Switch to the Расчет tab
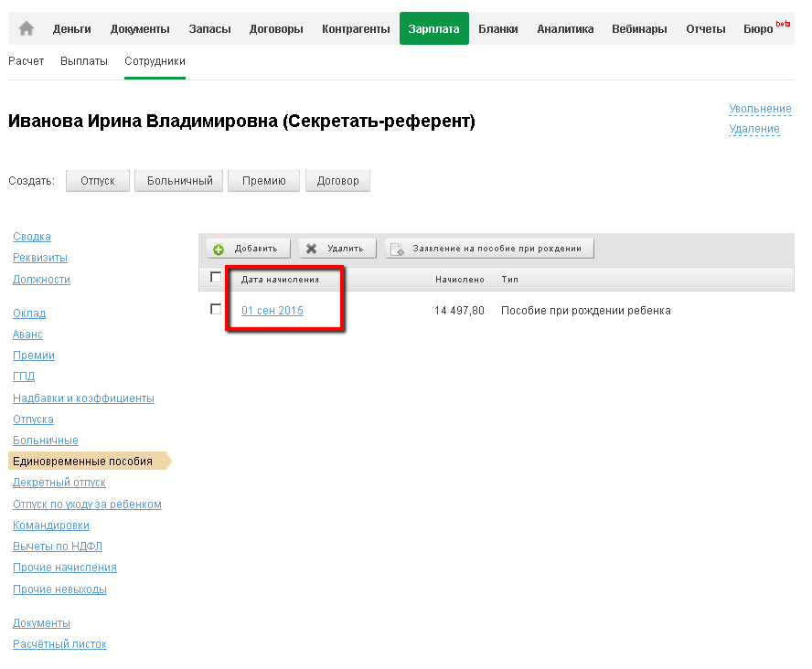The width and height of the screenshot is (812, 669). [x=27, y=61]
